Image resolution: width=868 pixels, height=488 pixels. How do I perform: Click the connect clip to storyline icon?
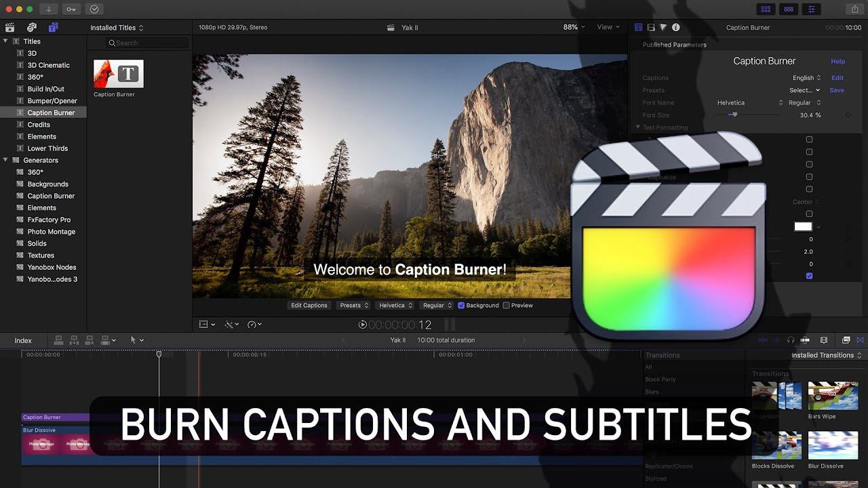[x=59, y=340]
